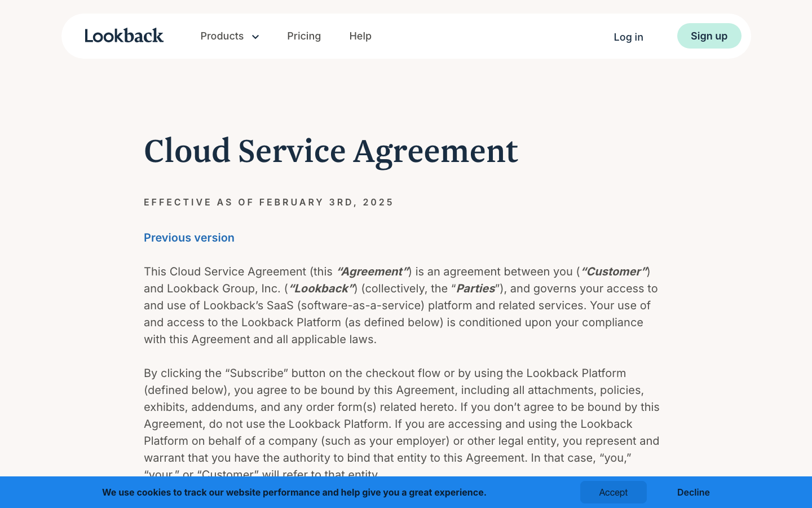
Task: Click the bold italic “Parties” term
Action: point(475,288)
